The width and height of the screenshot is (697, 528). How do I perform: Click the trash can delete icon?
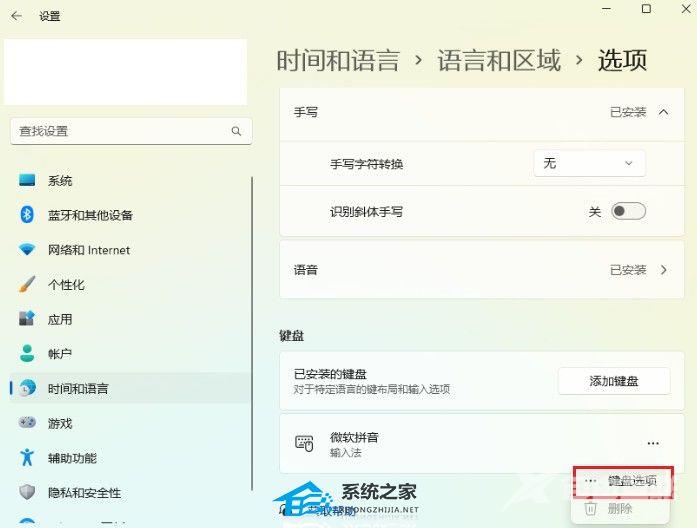pos(590,508)
